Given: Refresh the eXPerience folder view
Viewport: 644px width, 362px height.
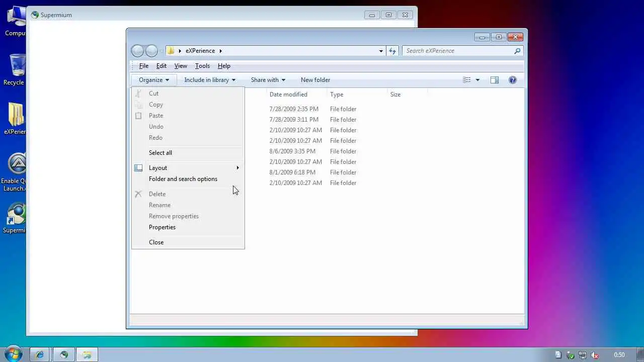Looking at the screenshot, I should point(392,51).
